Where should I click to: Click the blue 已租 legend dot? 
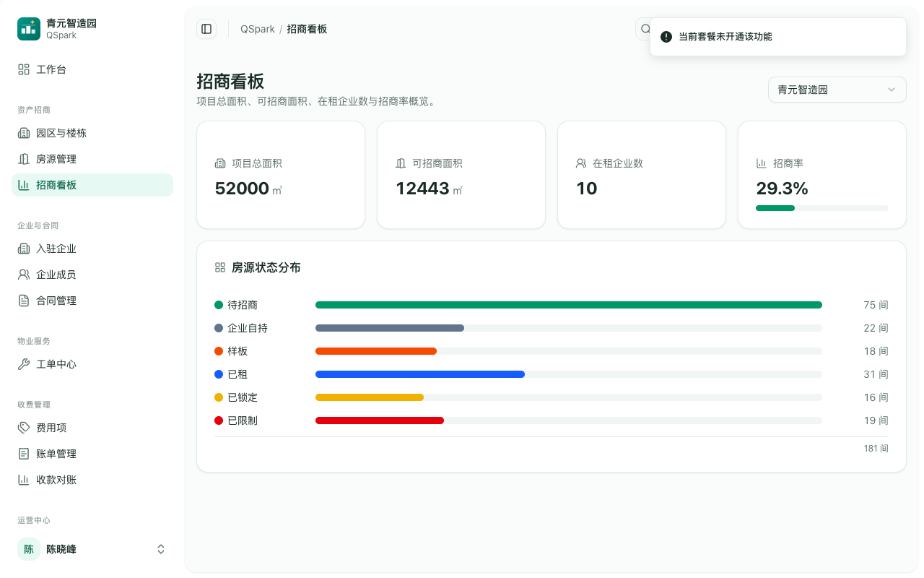click(x=219, y=374)
